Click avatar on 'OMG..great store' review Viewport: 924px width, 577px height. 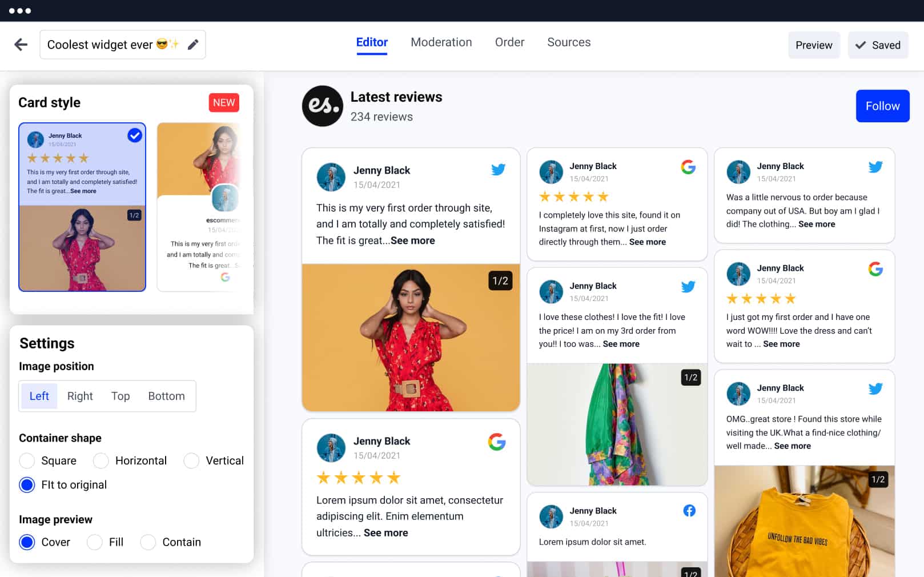point(738,394)
